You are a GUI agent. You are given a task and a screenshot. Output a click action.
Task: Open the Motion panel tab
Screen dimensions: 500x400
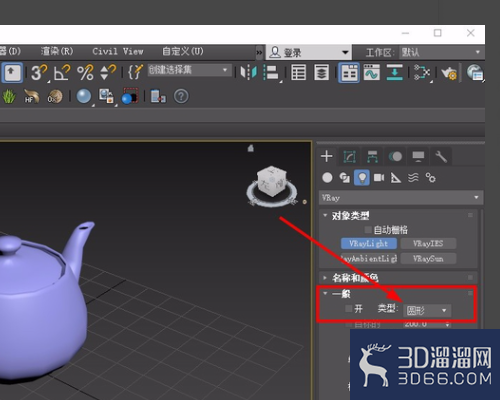[395, 156]
